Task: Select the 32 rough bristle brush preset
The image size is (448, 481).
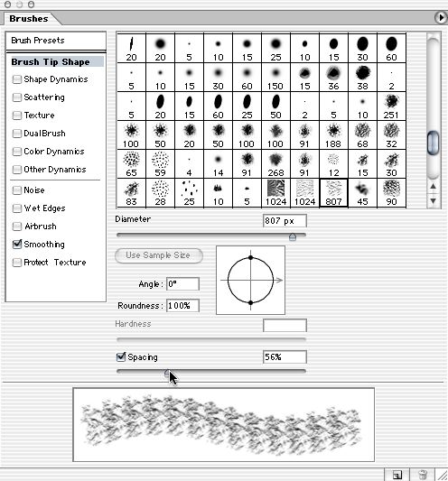Action: [391, 135]
